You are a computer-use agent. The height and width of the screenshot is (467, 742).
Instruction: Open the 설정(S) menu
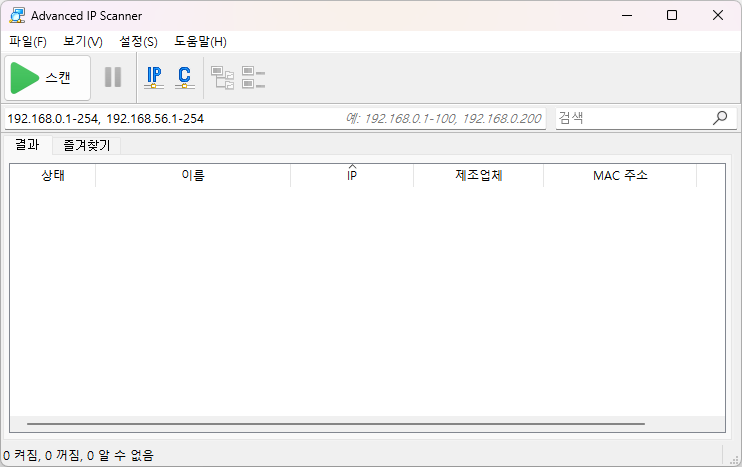click(138, 42)
